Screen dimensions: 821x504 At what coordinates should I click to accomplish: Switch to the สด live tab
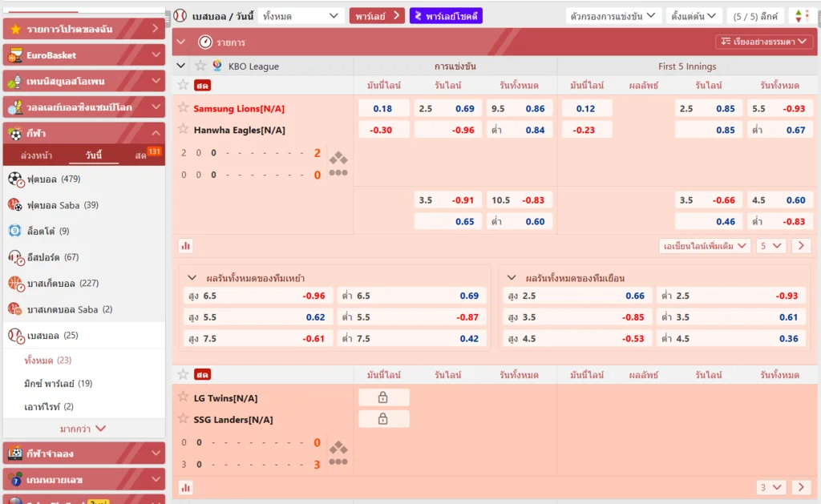pos(142,155)
